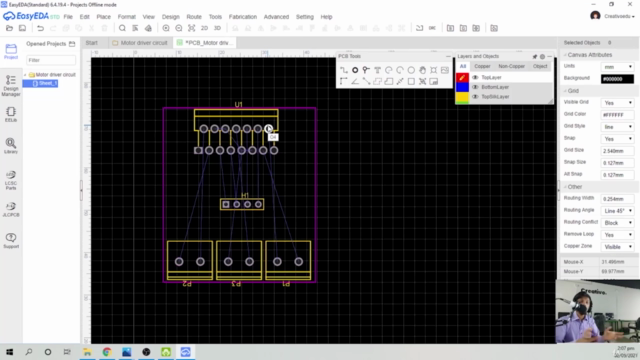The image size is (640, 360).
Task: Select the Image insert tool in PCB Tools
Action: tap(445, 70)
